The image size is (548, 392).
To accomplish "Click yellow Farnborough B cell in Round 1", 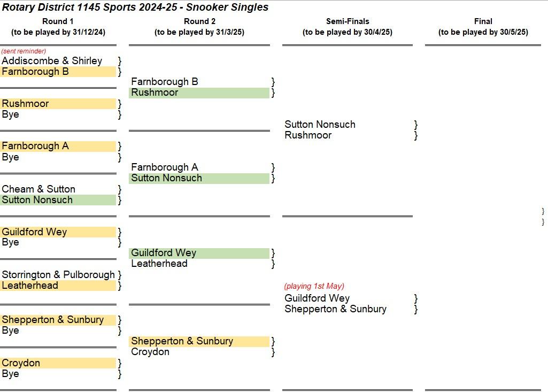I will [58, 72].
